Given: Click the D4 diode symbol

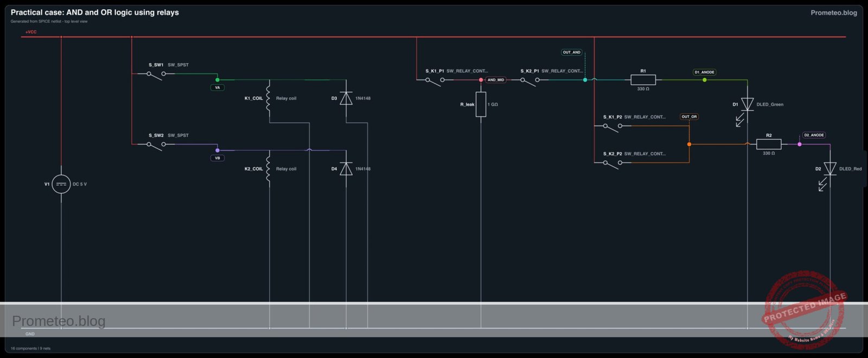Looking at the screenshot, I should [346, 169].
